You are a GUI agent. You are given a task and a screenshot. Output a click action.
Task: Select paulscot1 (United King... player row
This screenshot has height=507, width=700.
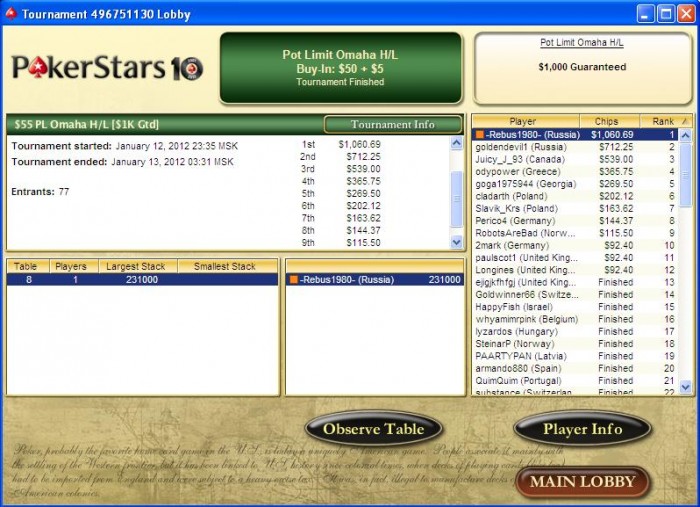pyautogui.click(x=575, y=258)
